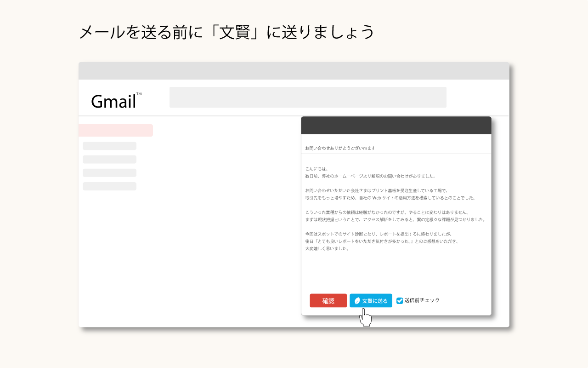Click the bottom gray sidebar label

[x=109, y=186]
